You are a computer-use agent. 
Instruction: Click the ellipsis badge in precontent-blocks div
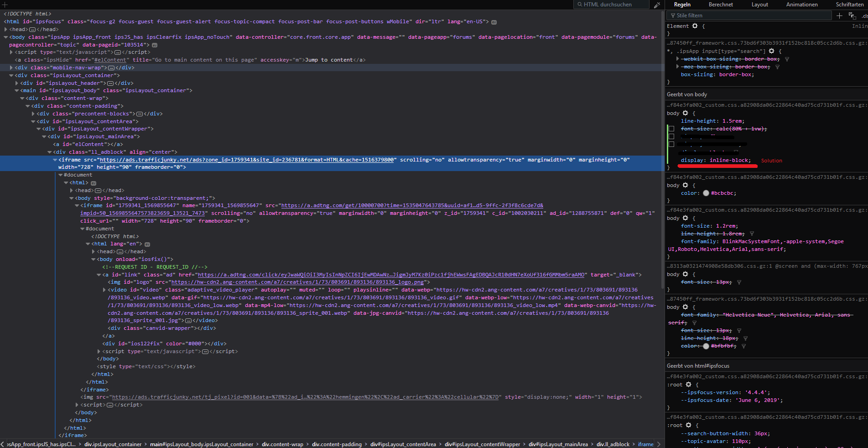coord(140,114)
